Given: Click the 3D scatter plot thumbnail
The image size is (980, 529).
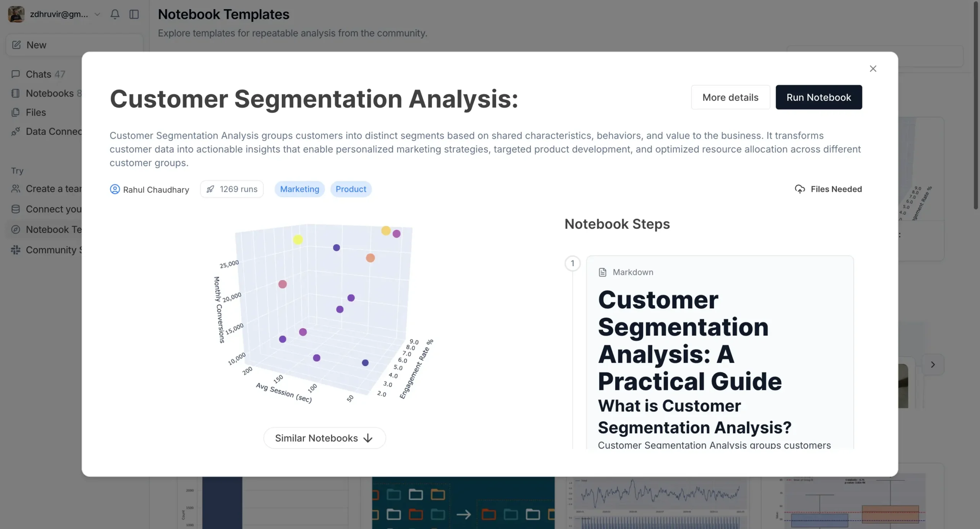Looking at the screenshot, I should pos(324,312).
